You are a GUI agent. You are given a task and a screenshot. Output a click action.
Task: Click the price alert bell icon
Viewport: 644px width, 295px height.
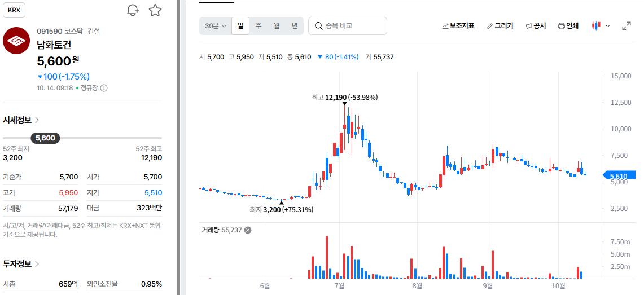click(x=133, y=10)
